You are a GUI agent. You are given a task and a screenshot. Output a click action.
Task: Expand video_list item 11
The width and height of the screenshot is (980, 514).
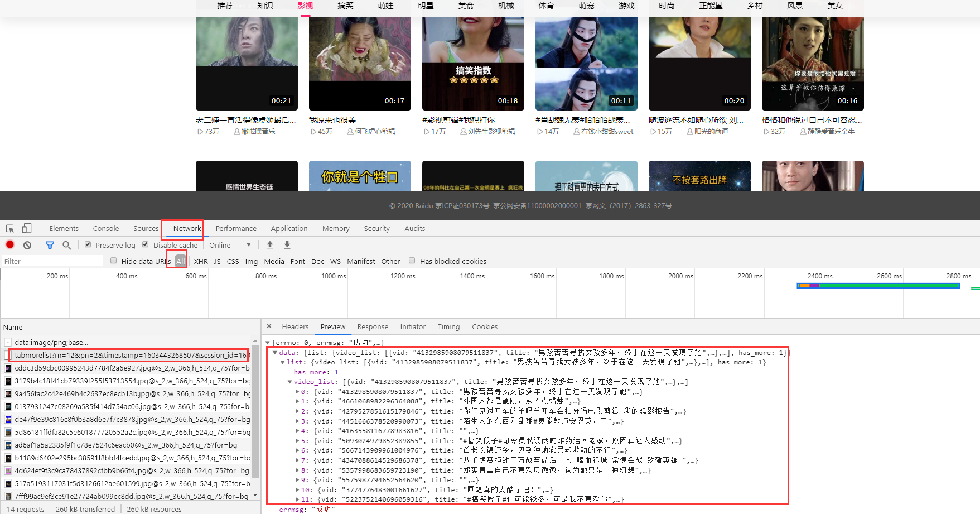[x=297, y=499]
